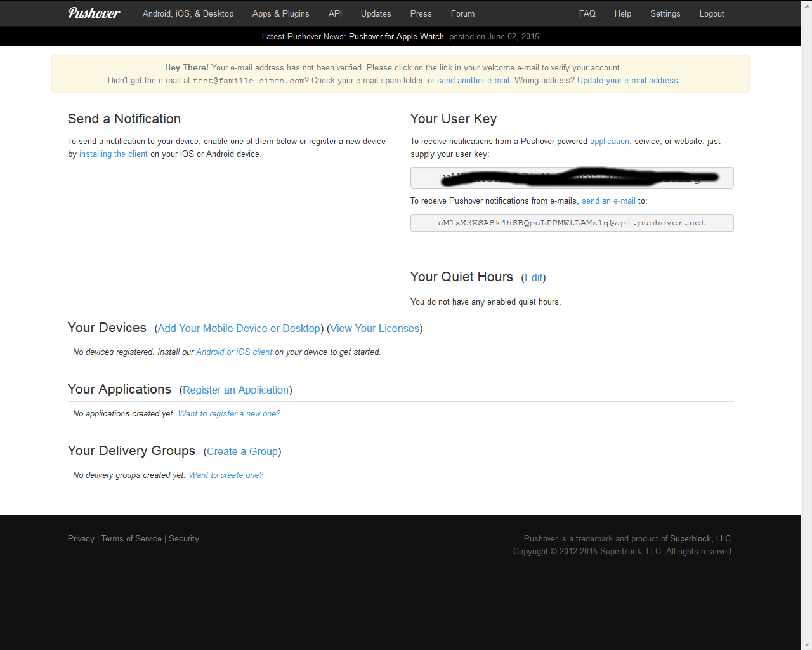812x650 pixels.
Task: Open the Updates page
Action: [376, 13]
